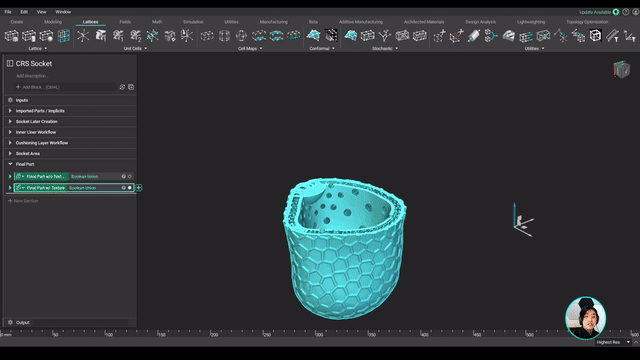The image size is (640, 360).
Task: Click plus button beside Final Part w/ Texture
Action: (139, 188)
